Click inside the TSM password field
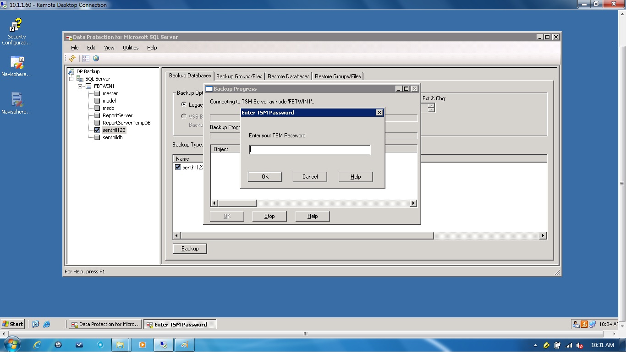 click(309, 150)
